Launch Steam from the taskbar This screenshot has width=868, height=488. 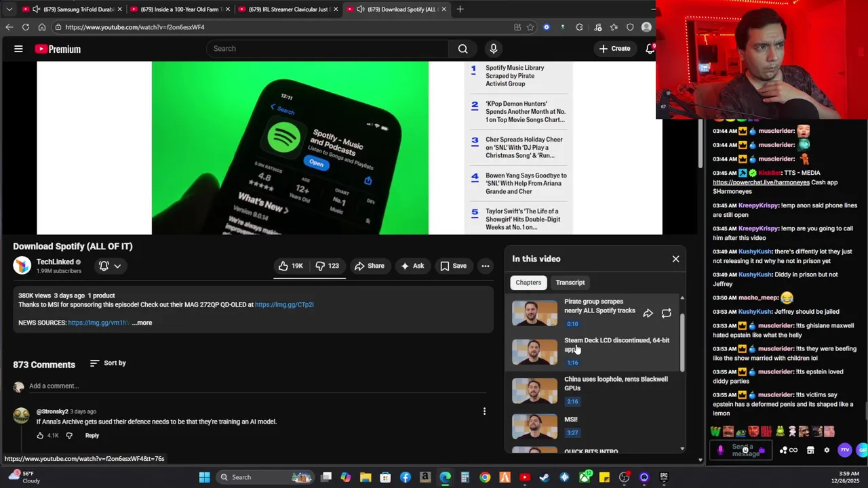click(x=544, y=477)
